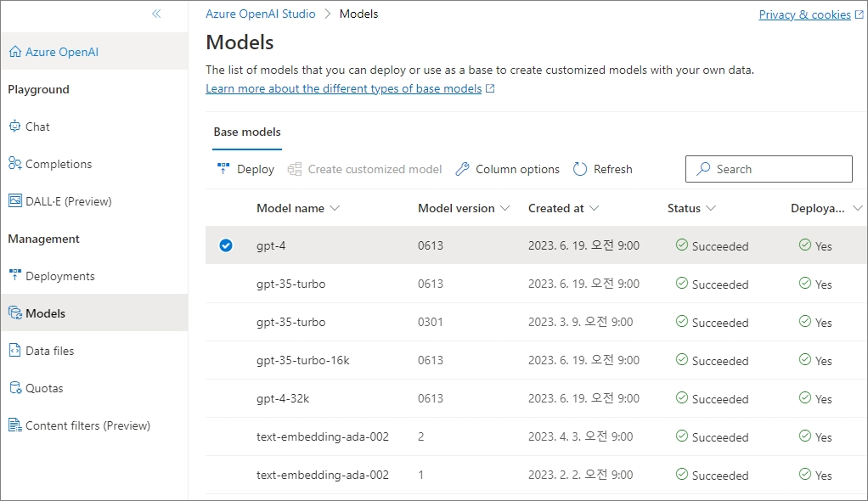Select the gpt-35-turbo-16k model row
Image resolution: width=868 pixels, height=501 pixels.
coord(537,360)
